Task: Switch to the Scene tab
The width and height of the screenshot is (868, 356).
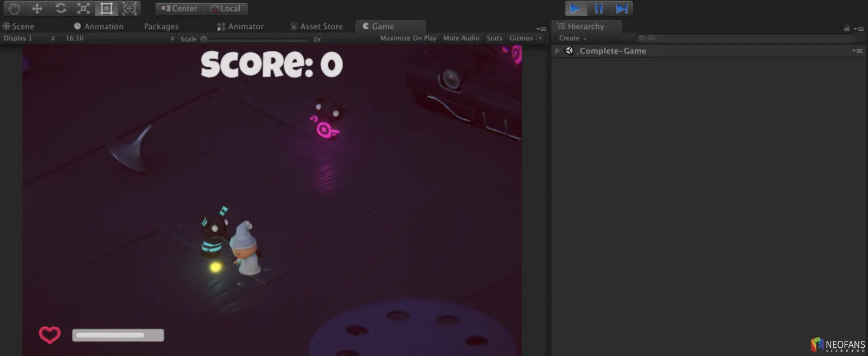Action: (18, 26)
